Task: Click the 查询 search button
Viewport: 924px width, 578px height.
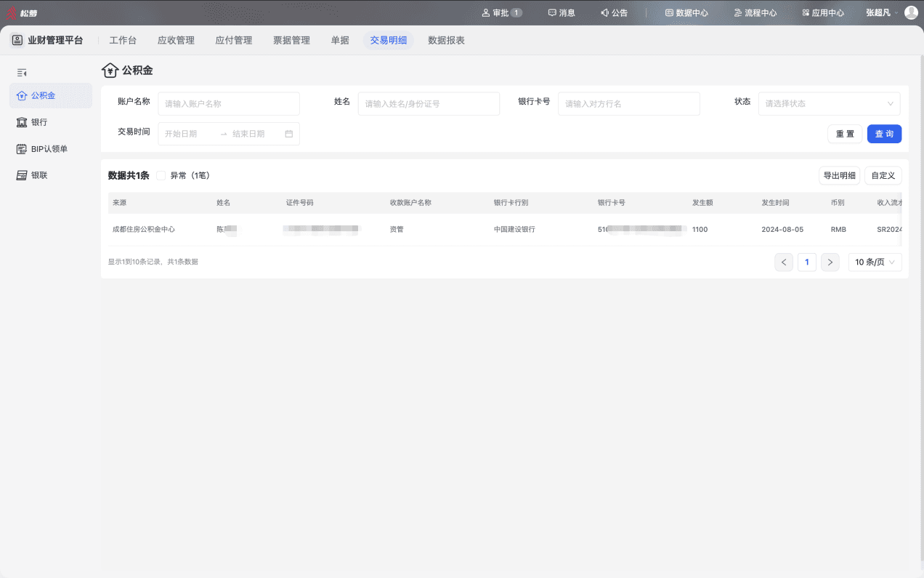Action: [884, 134]
